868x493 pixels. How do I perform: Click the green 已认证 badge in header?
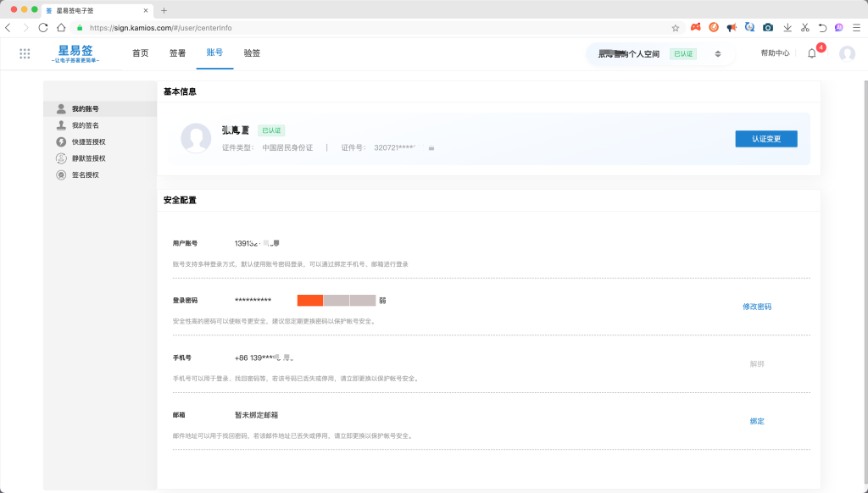pyautogui.click(x=683, y=53)
